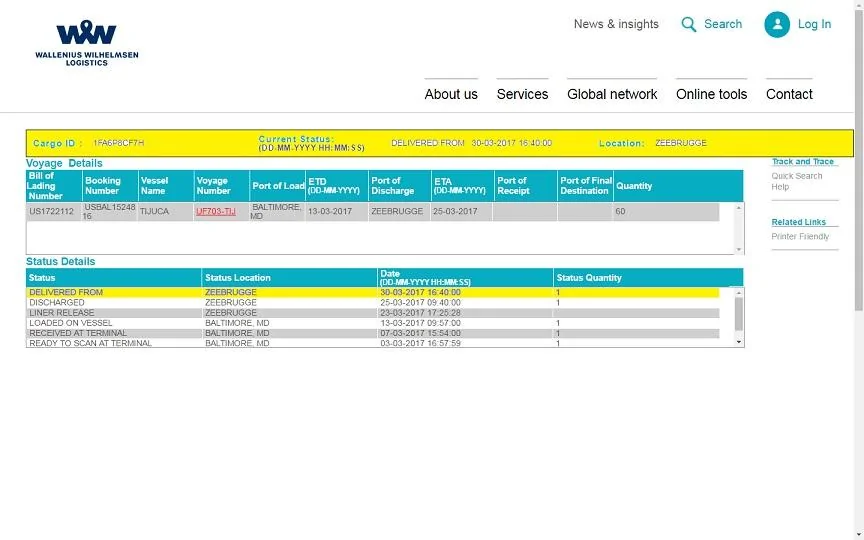864x540 pixels.
Task: Open the Printer Friendly link
Action: coord(800,236)
